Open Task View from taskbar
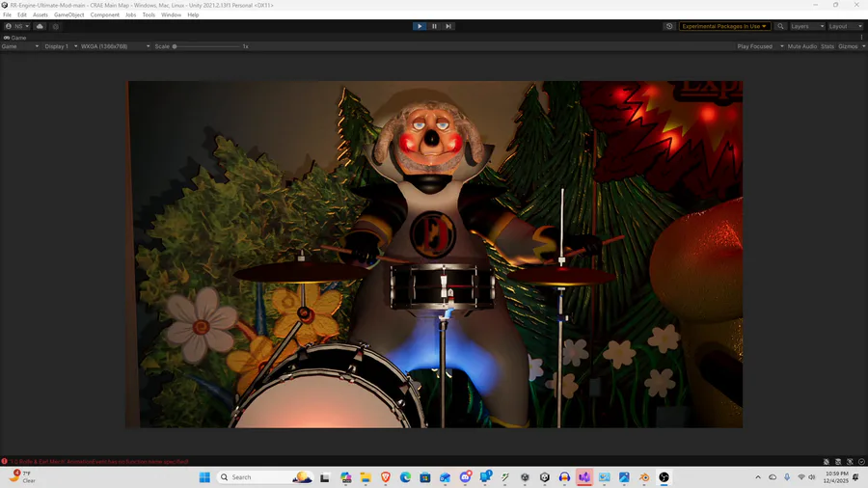Viewport: 868px width, 488px height. coord(325,477)
